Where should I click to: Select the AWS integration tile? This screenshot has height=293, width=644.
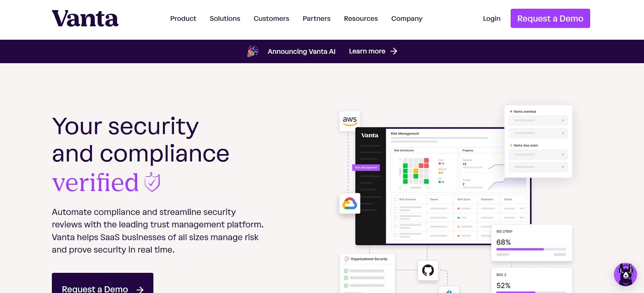350,120
